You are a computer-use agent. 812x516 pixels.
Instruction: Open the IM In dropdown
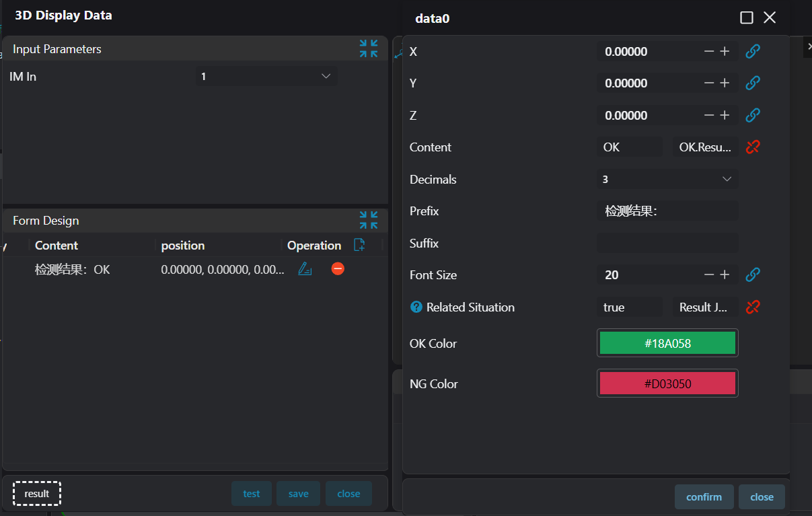(x=266, y=76)
